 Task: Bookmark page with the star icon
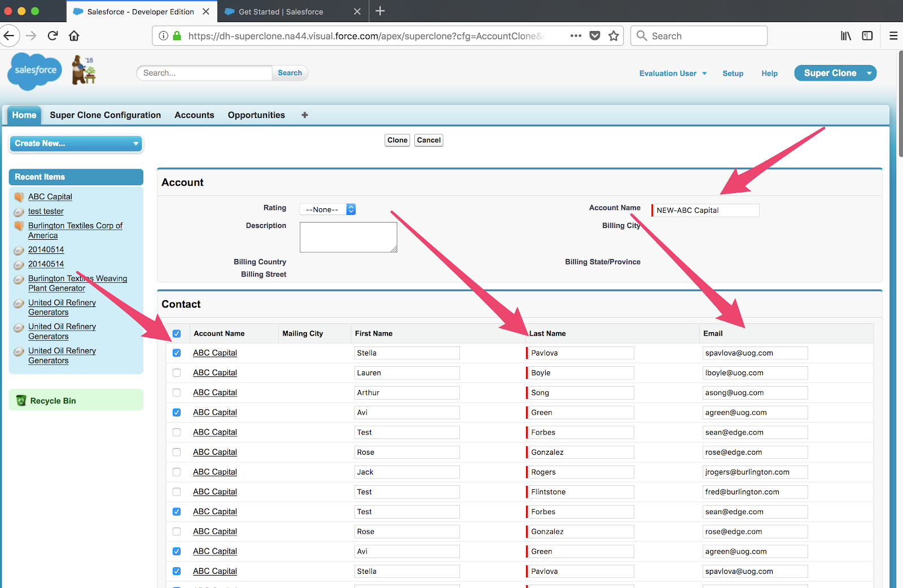[x=613, y=36]
